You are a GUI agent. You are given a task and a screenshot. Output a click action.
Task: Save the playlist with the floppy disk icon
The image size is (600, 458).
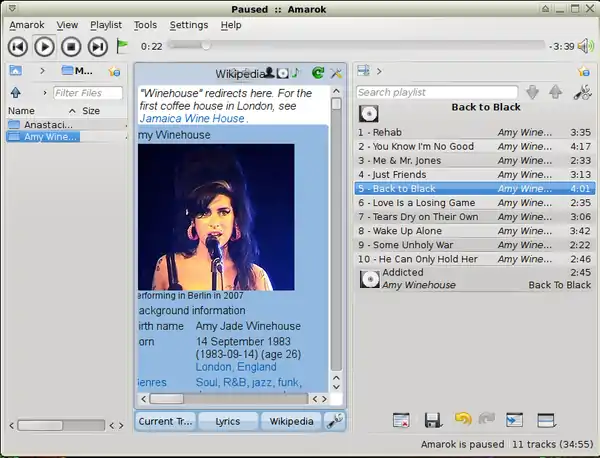[433, 421]
